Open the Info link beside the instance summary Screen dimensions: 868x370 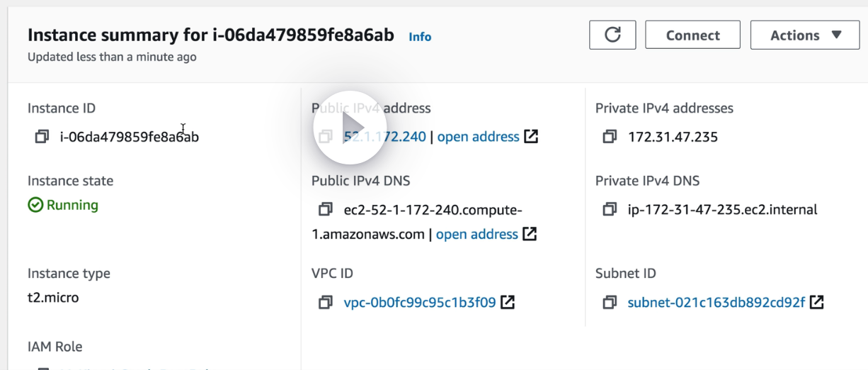pos(420,37)
